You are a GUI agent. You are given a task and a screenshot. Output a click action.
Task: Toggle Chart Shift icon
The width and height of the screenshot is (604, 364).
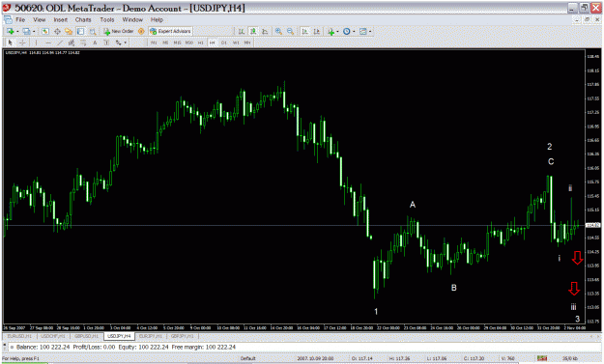[317, 31]
